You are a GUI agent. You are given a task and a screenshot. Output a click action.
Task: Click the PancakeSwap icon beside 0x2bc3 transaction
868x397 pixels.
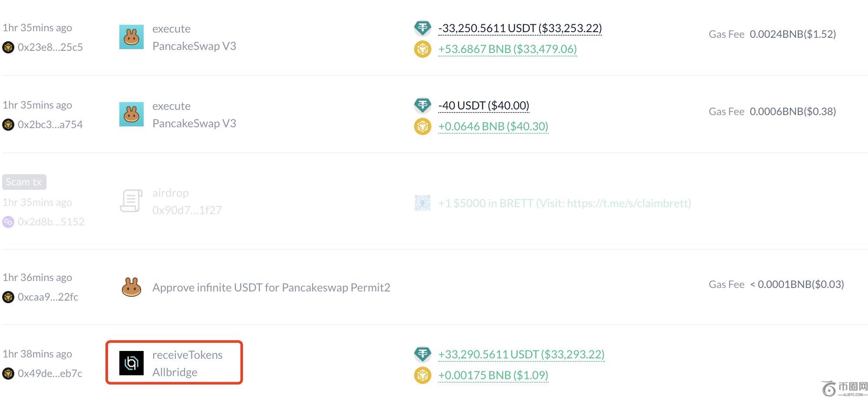(131, 114)
